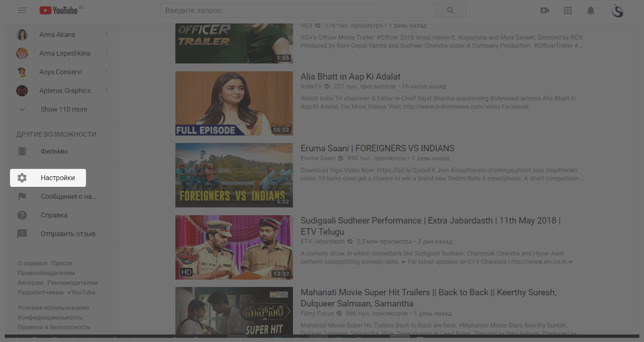
Task: Open the Officer Trailer thumbnail
Action: (234, 43)
